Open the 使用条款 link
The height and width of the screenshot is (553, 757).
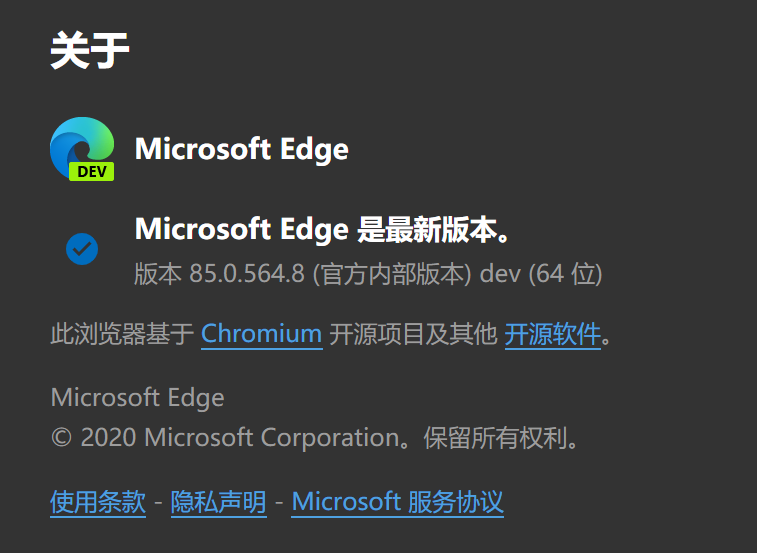[98, 501]
